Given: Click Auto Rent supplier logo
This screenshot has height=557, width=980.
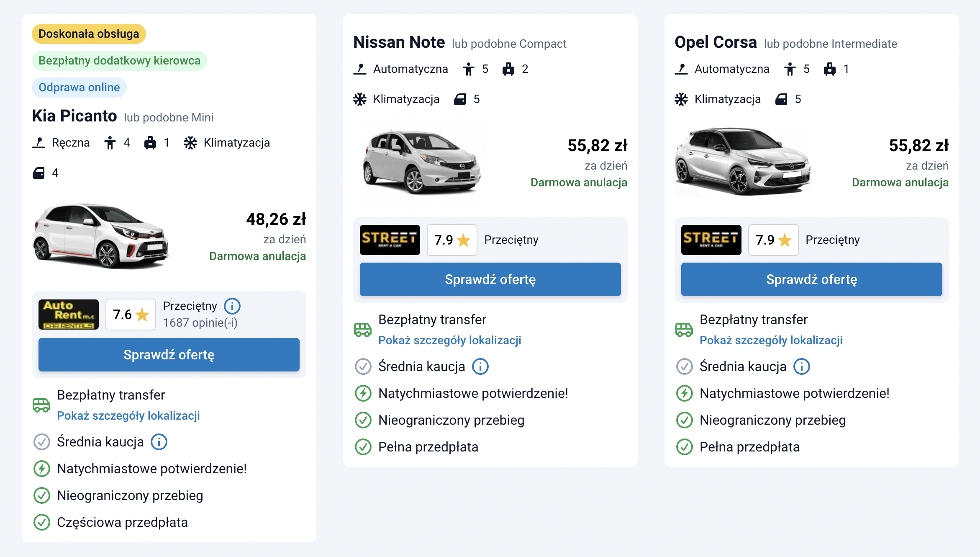Looking at the screenshot, I should point(69,315).
